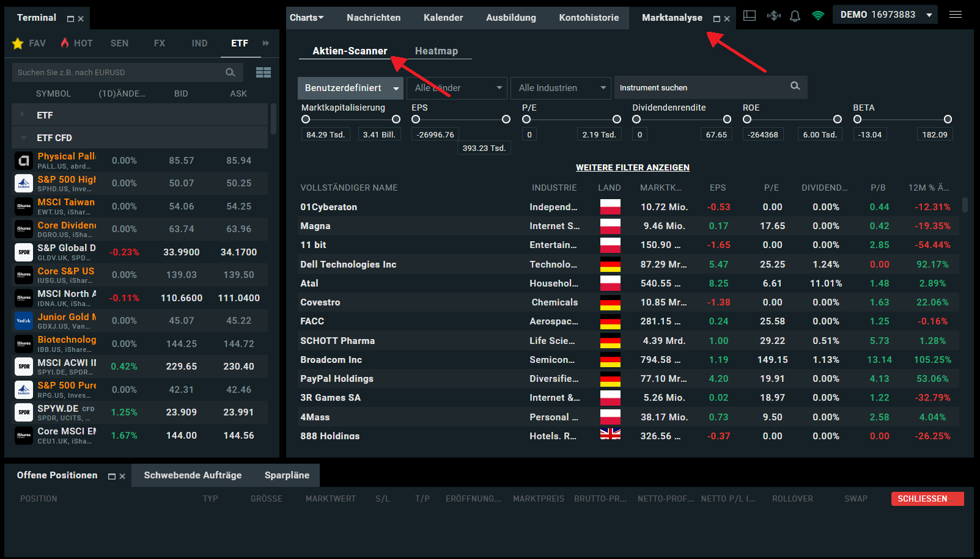The width and height of the screenshot is (980, 559).
Task: Click the notifications bell icon
Action: 795,15
